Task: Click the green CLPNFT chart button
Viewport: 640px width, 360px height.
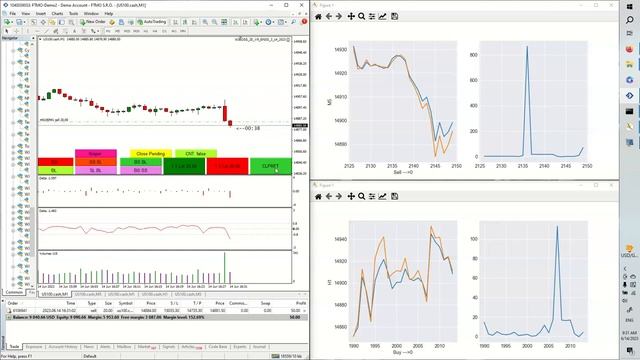Action: click(271, 166)
